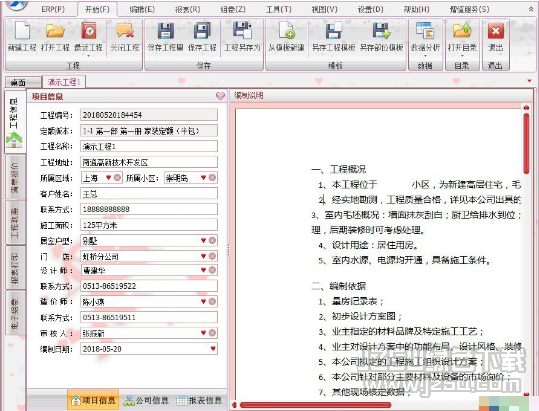Select the 报表打印 side tab
Screen dimensions: 539x411
coord(15,268)
